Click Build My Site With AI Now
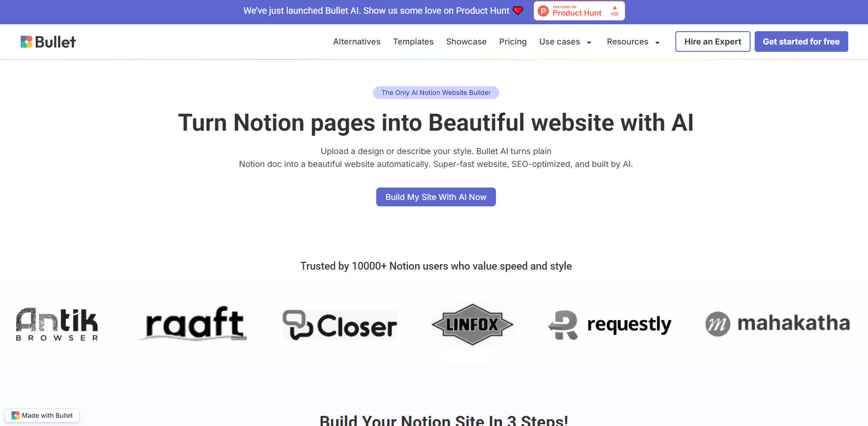 [436, 197]
